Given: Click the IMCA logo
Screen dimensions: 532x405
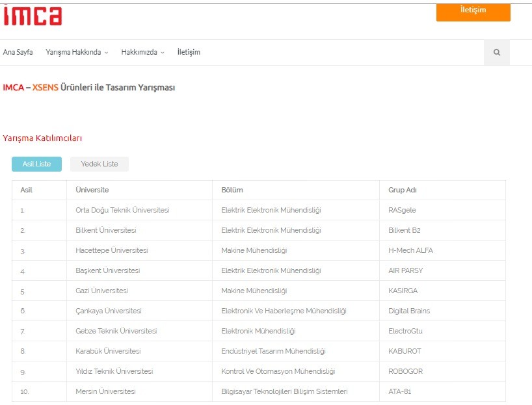Looking at the screenshot, I should [33, 16].
